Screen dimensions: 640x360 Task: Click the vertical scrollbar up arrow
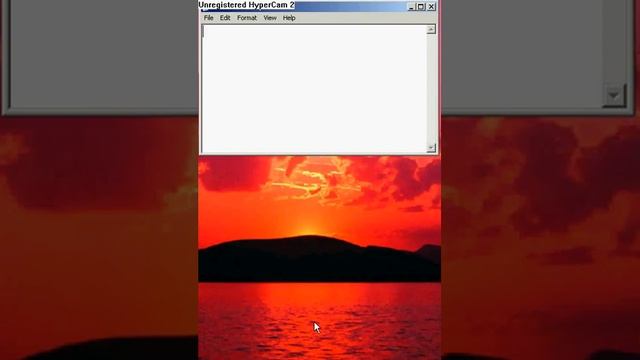[x=431, y=29]
